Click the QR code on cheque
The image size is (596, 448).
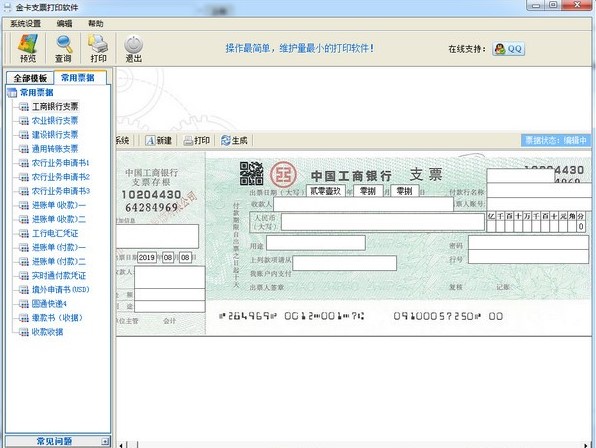pyautogui.click(x=251, y=174)
